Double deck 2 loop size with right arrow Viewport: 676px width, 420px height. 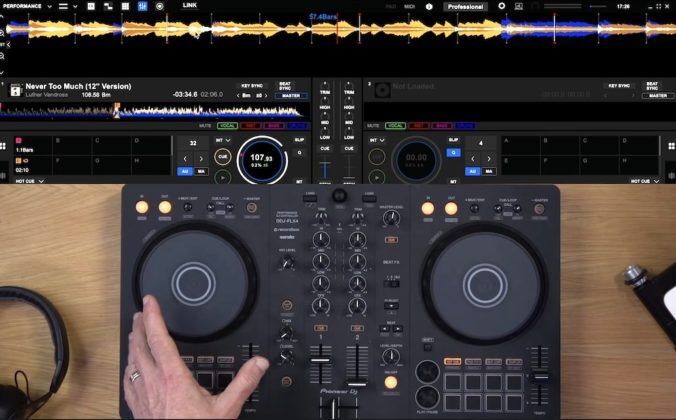pos(488,158)
